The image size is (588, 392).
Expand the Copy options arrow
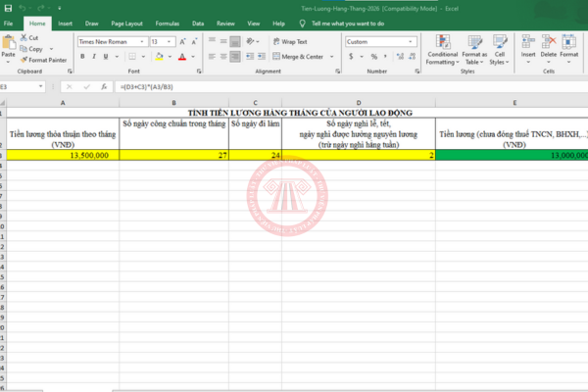coord(51,49)
